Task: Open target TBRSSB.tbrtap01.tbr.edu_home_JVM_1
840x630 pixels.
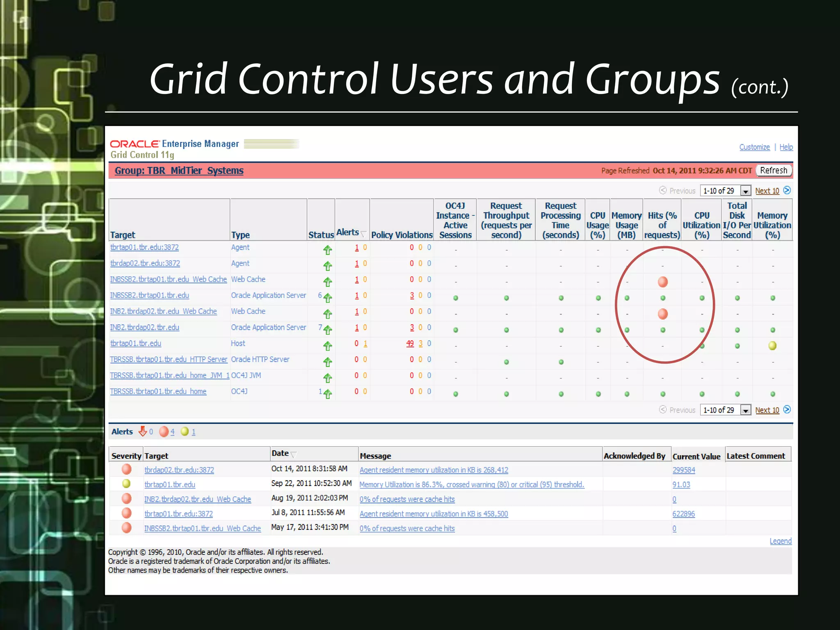Action: point(170,375)
